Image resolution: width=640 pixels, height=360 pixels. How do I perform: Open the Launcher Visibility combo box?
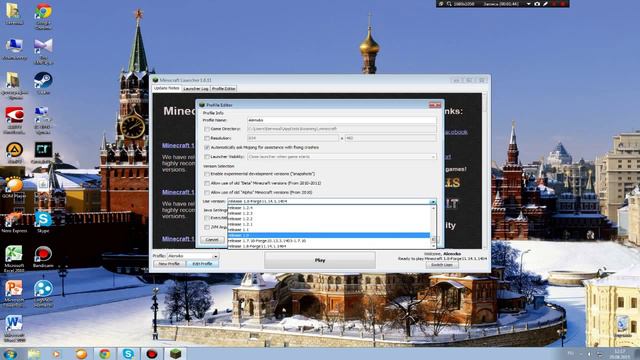click(x=342, y=157)
